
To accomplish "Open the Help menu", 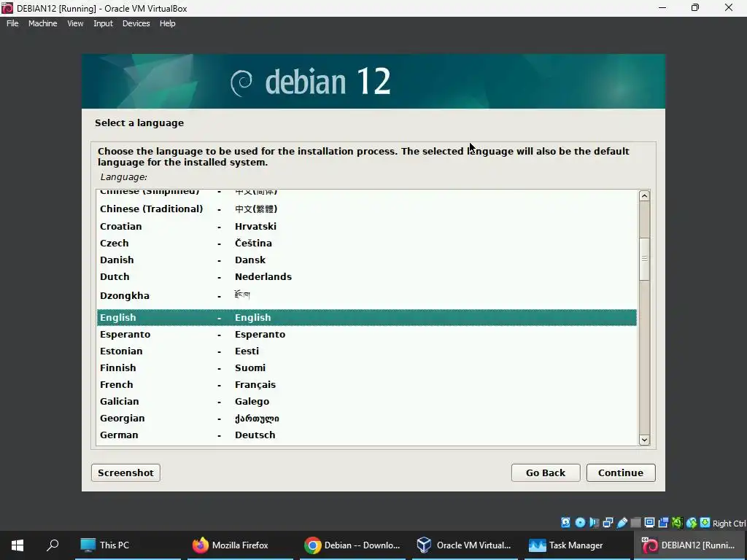I will 167,23.
